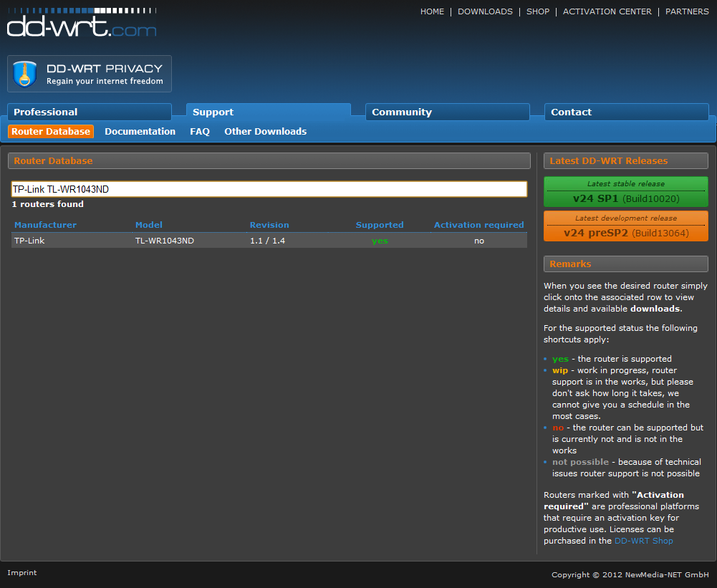Open the development release v24 preSP2

coord(626,226)
